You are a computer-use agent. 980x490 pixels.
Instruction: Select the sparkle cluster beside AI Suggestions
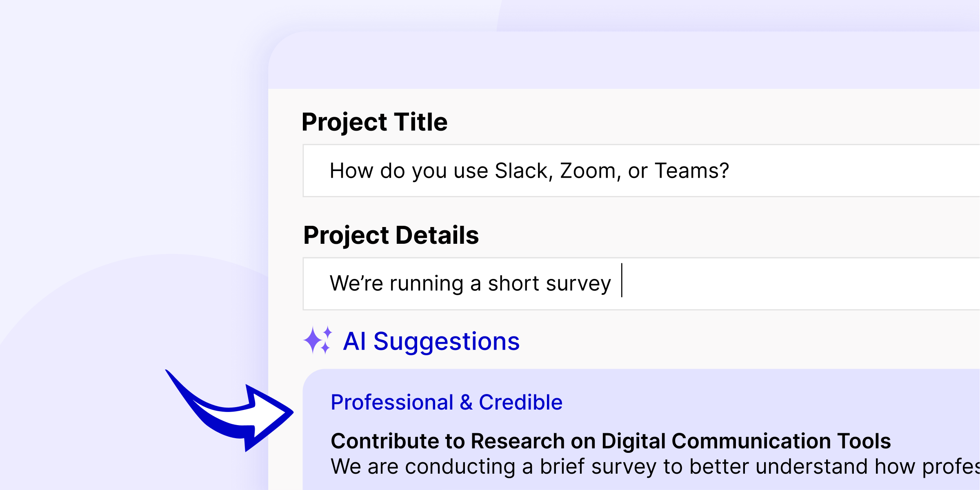tap(318, 341)
